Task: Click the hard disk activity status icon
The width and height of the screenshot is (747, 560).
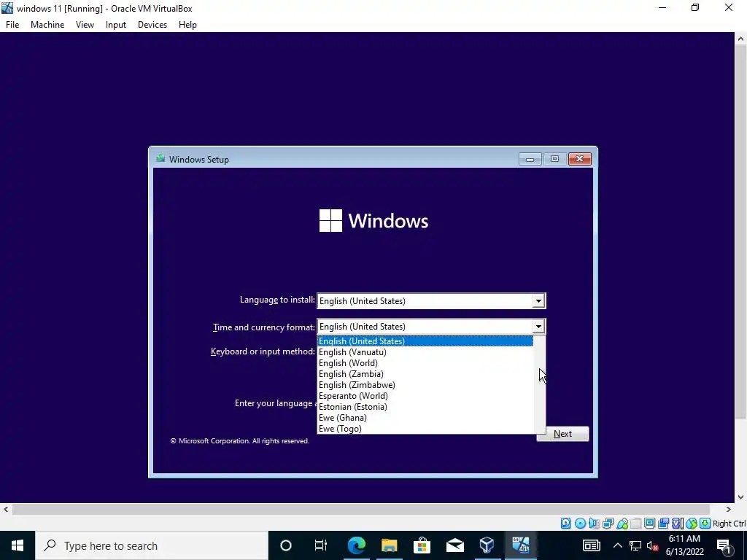Action: coord(565,524)
